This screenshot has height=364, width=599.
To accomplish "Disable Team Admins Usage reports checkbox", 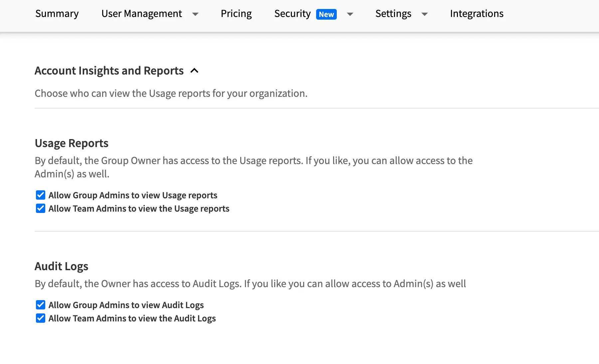I will 41,208.
